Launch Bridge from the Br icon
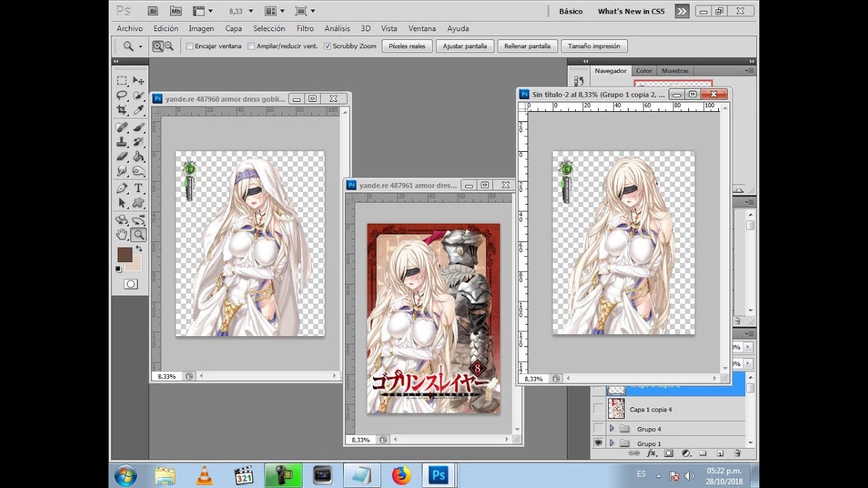Image resolution: width=868 pixels, height=488 pixels. 153,11
